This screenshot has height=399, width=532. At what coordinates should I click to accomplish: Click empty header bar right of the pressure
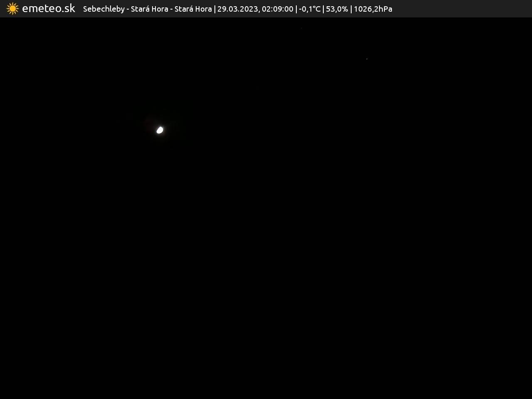pos(461,9)
